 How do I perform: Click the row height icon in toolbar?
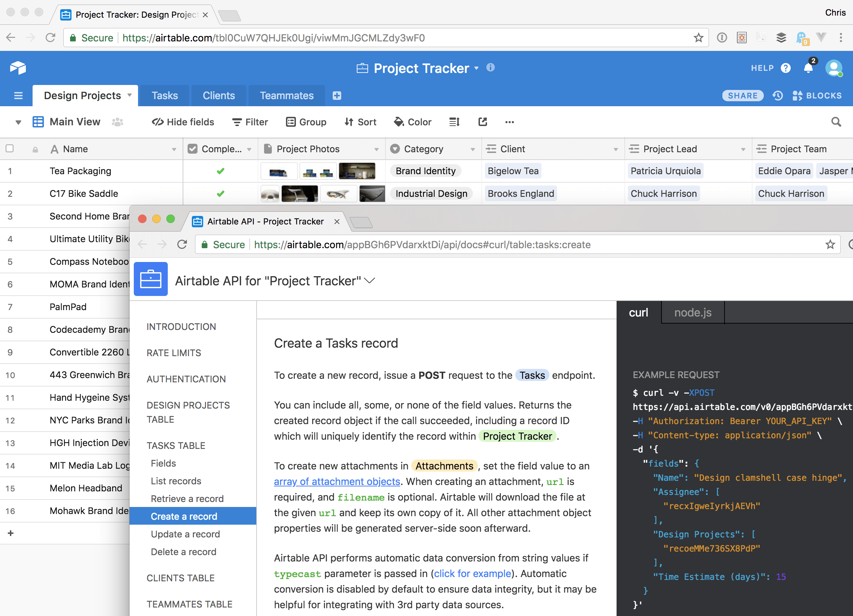[x=454, y=122]
